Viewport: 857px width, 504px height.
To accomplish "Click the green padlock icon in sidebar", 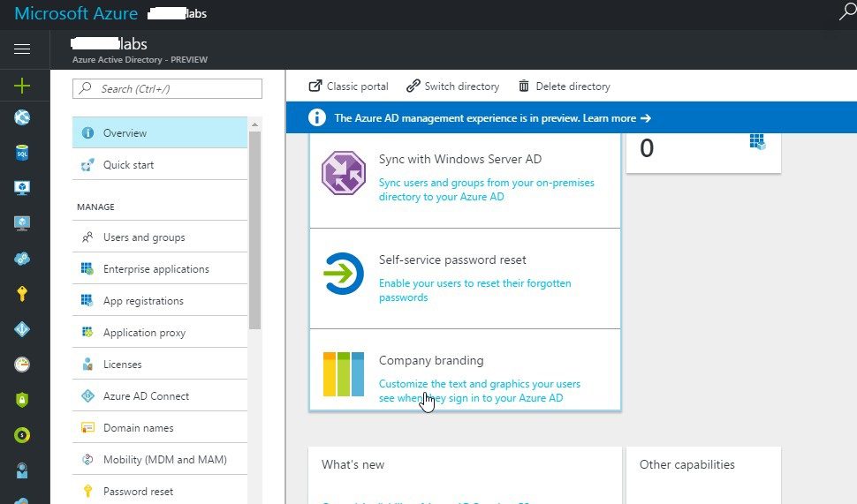I will (x=22, y=399).
